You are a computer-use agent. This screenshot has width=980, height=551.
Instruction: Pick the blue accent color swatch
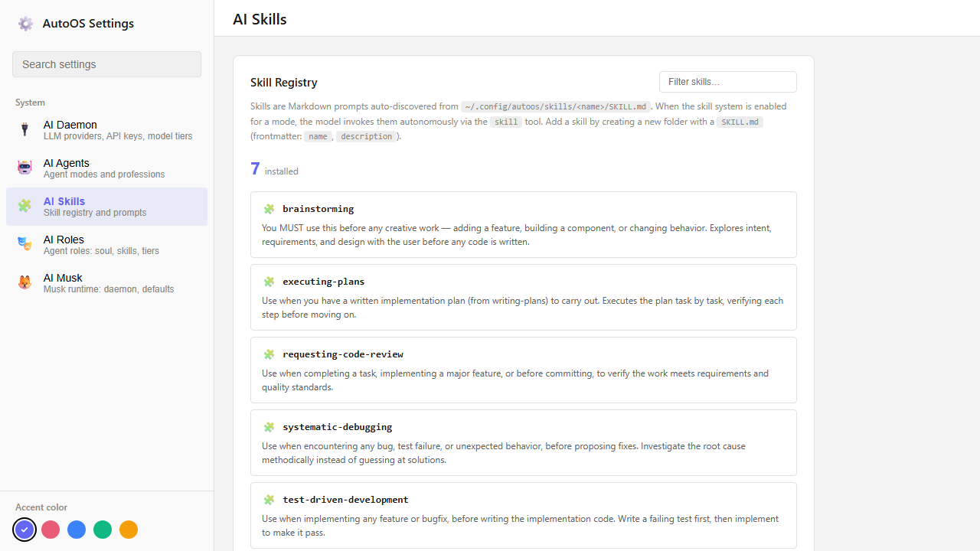[x=77, y=530]
